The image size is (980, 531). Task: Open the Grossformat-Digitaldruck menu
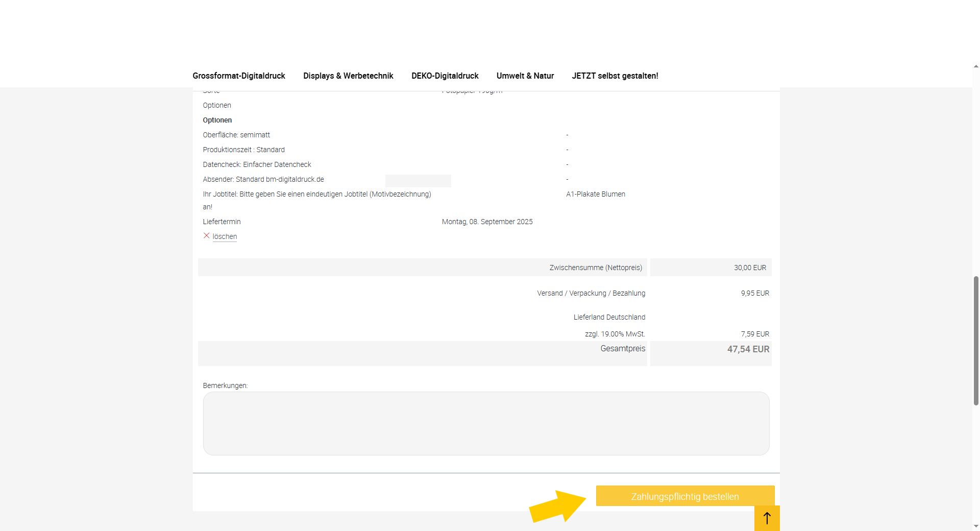pyautogui.click(x=238, y=76)
